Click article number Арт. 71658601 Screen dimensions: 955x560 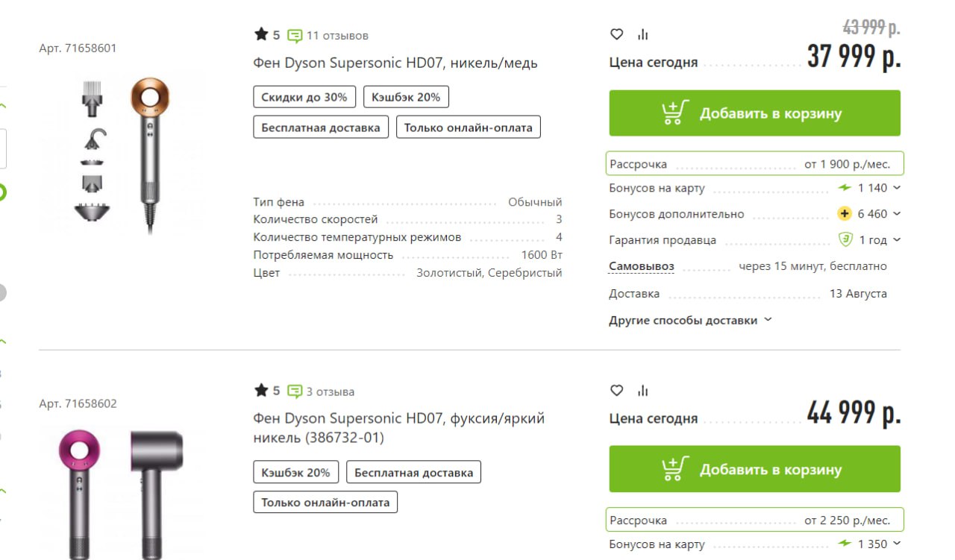tap(78, 48)
